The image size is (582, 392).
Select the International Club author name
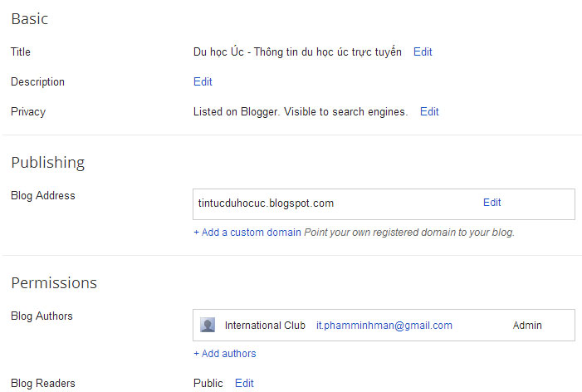265,326
